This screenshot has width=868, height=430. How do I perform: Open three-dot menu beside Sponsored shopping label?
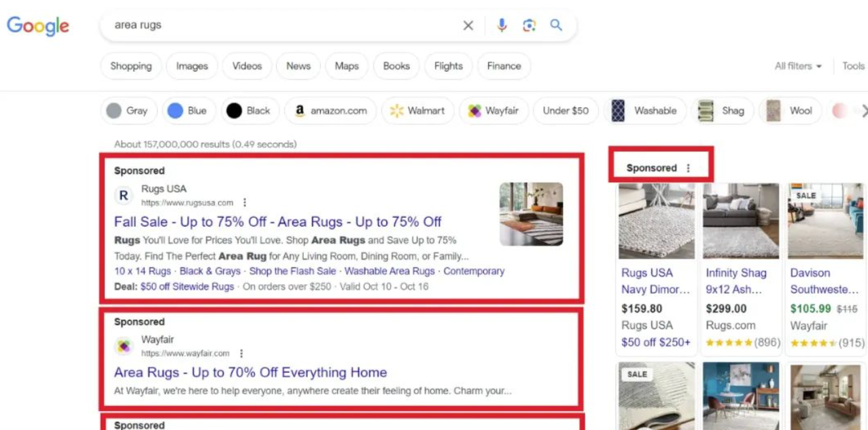coord(688,168)
